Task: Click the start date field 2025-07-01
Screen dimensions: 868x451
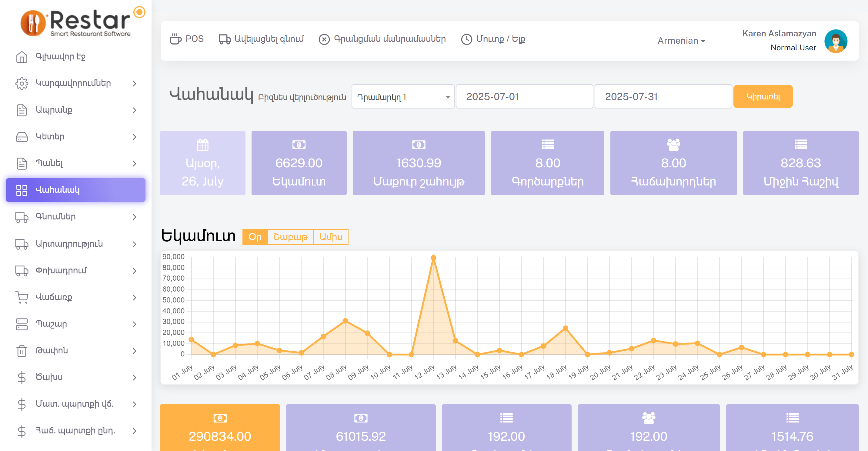Action: point(524,97)
